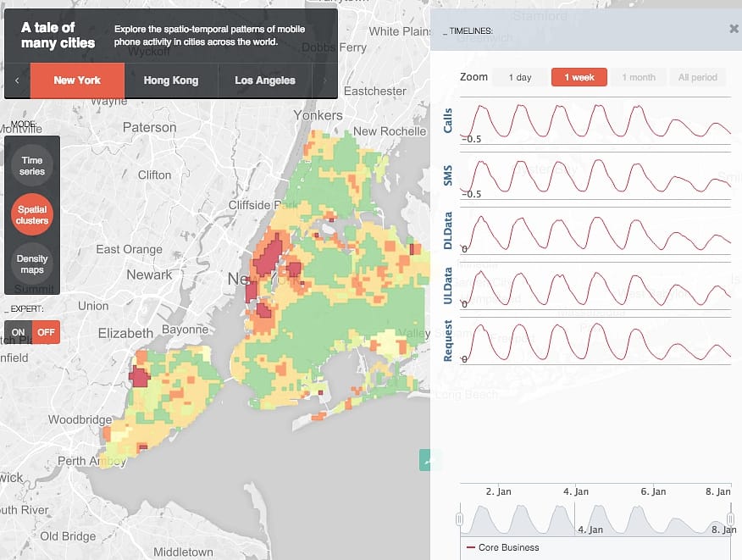
Task: Dismiss the Timelines panel with the X icon
Action: 734,28
